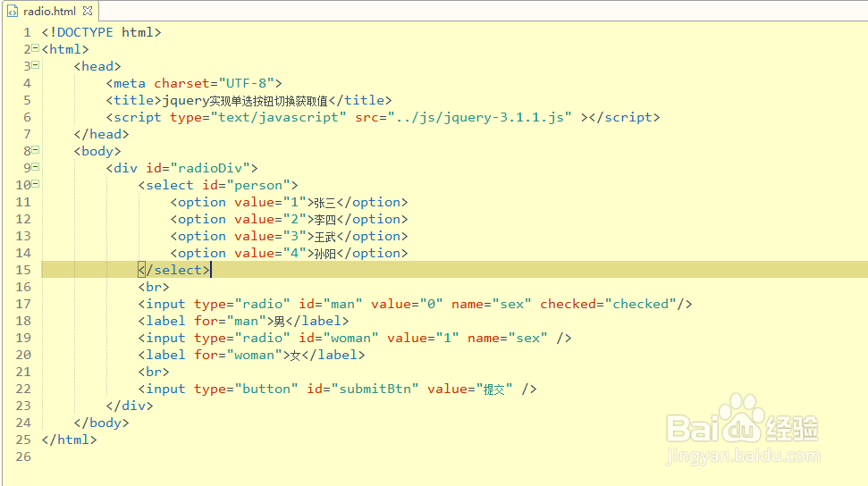Image resolution: width=868 pixels, height=486 pixels.
Task: Select the radio.html editor tab
Action: coord(50,11)
